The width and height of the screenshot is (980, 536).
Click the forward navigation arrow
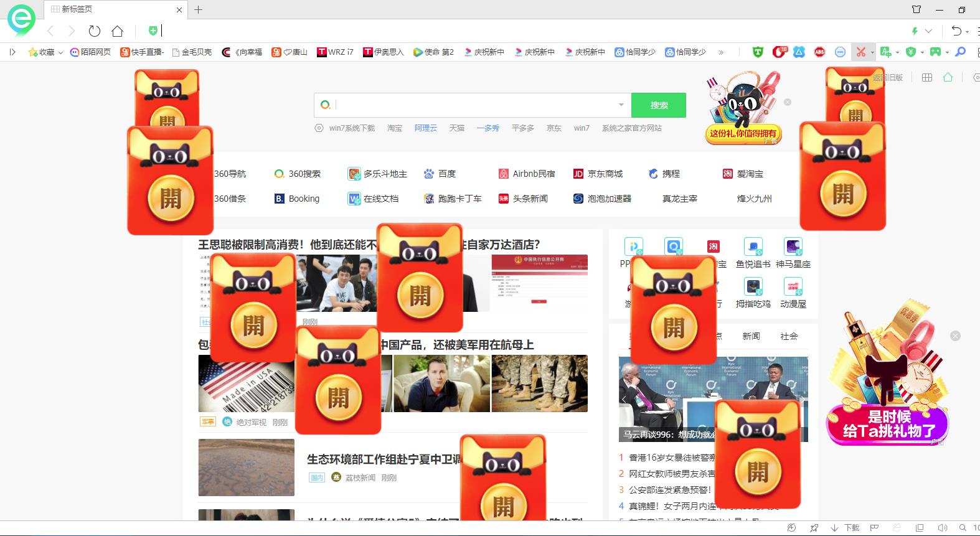pyautogui.click(x=72, y=31)
